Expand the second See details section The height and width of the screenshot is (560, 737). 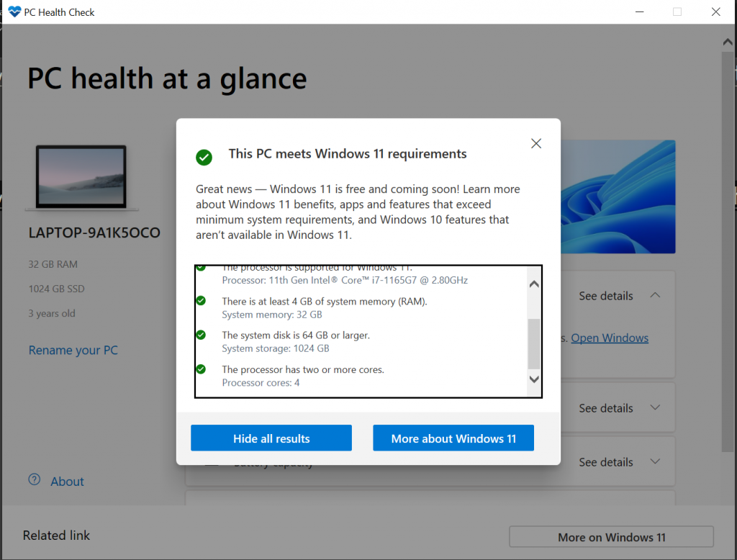pos(620,408)
